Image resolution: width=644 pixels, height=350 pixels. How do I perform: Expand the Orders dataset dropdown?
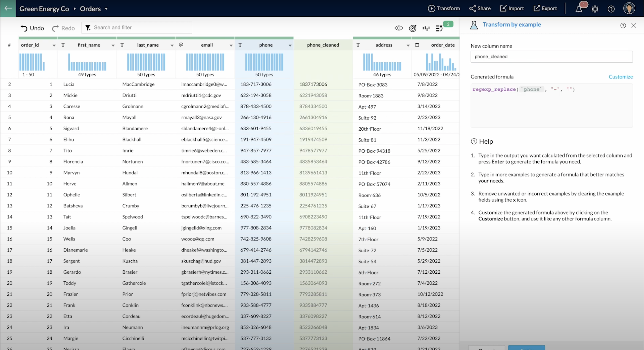pyautogui.click(x=106, y=9)
